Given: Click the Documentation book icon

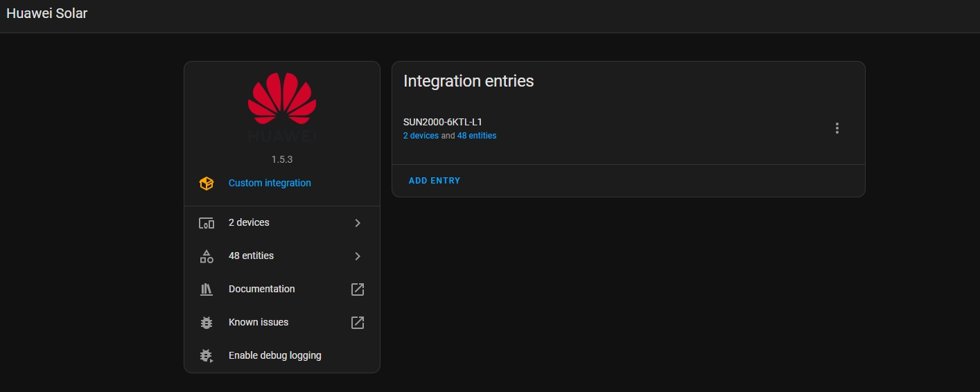Looking at the screenshot, I should tap(207, 289).
